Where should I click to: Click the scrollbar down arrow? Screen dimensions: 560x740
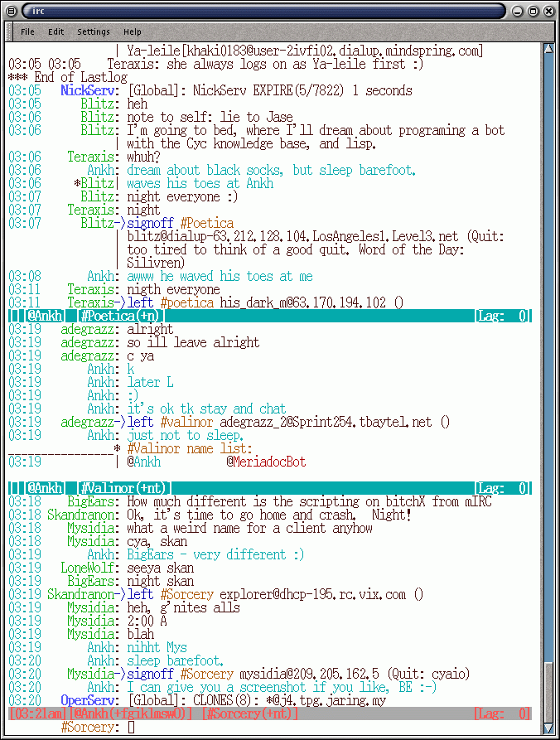[x=548, y=728]
